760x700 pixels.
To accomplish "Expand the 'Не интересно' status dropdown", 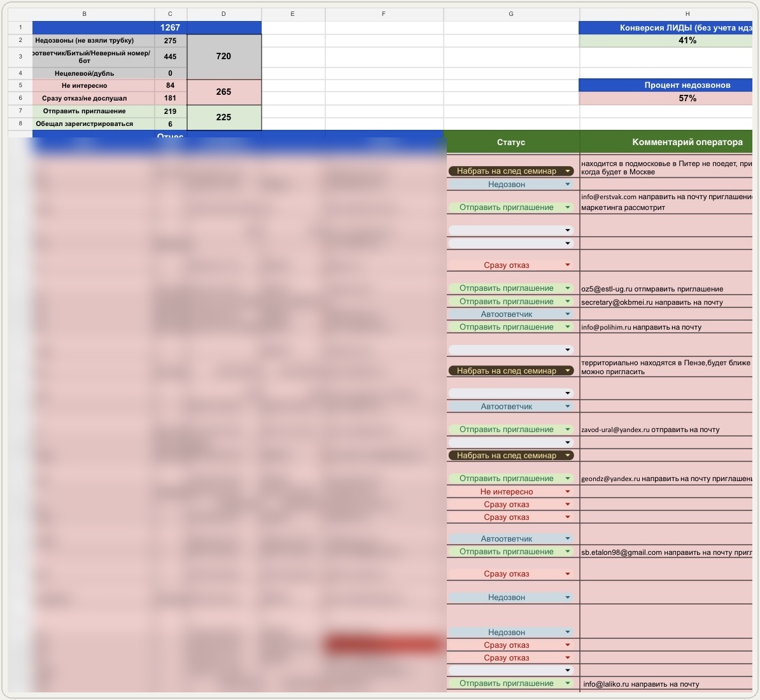I will (x=511, y=492).
